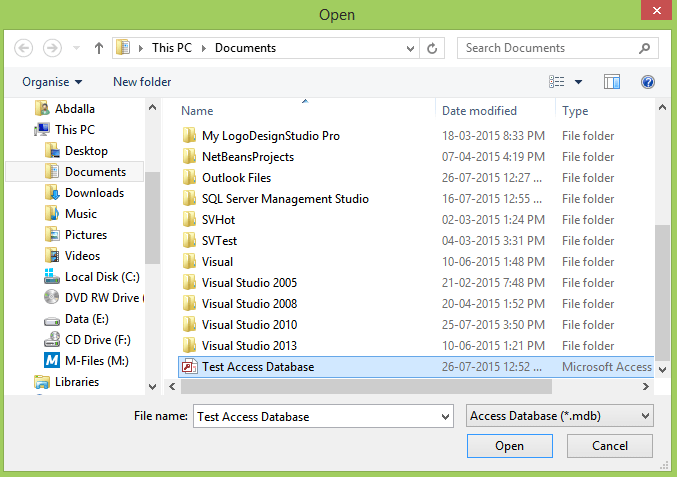Open the Help button
The height and width of the screenshot is (477, 677).
click(x=648, y=82)
